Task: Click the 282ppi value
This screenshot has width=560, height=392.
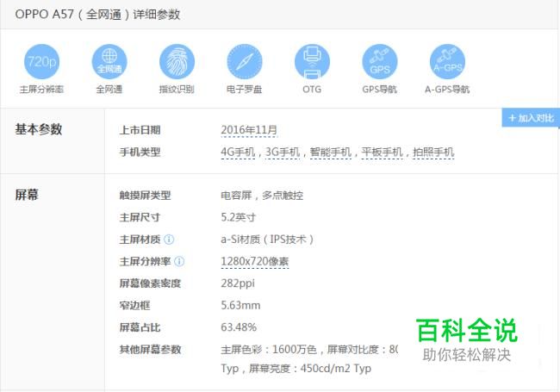Action: [238, 283]
